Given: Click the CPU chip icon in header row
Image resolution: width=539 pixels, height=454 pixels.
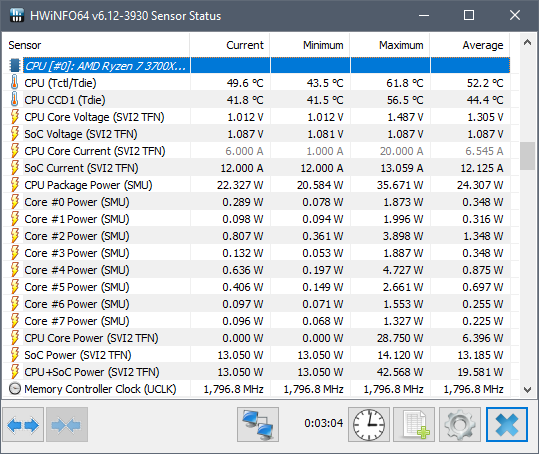Looking at the screenshot, I should [x=14, y=65].
